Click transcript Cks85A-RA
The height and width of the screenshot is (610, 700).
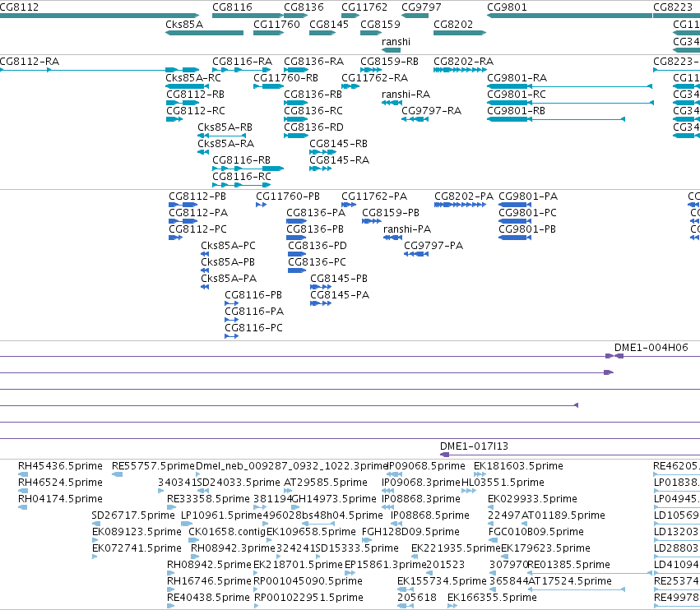226,144
